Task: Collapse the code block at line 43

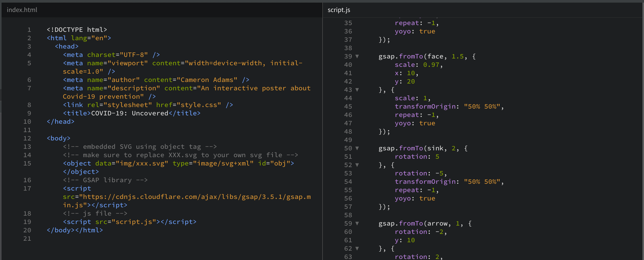Action: click(x=357, y=90)
